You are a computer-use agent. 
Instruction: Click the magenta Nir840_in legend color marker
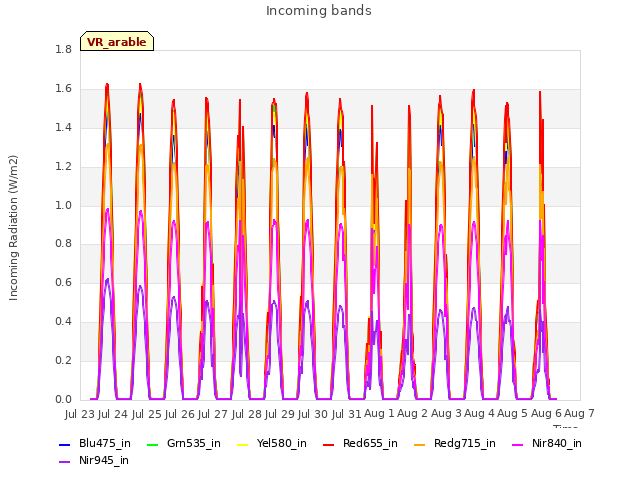point(518,444)
